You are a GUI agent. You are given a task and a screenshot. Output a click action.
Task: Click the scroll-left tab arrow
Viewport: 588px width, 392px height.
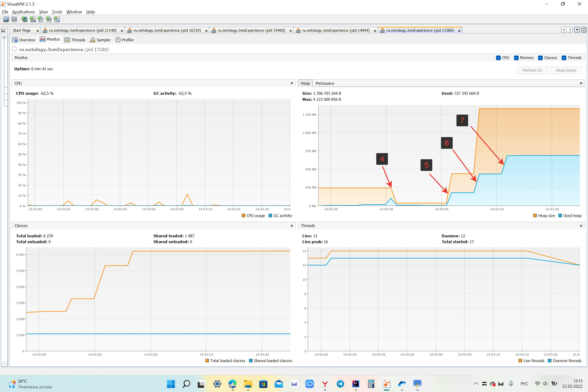click(x=564, y=30)
